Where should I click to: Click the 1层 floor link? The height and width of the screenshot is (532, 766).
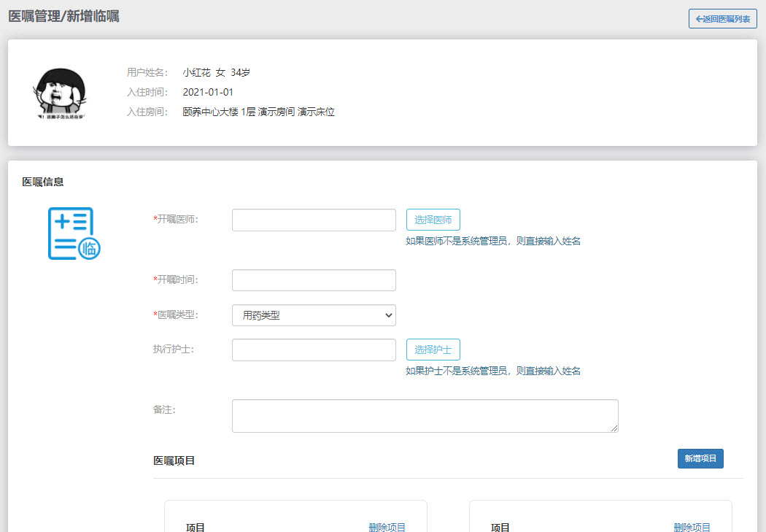pos(244,113)
